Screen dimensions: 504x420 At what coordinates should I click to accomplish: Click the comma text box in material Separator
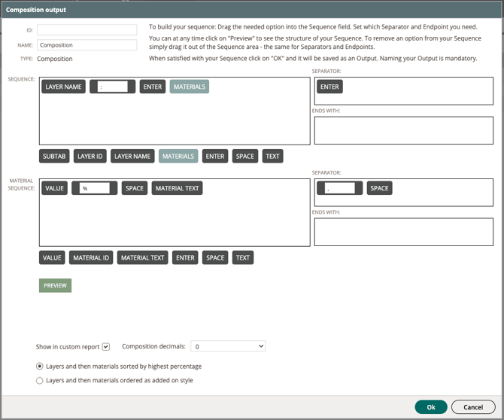tap(340, 188)
